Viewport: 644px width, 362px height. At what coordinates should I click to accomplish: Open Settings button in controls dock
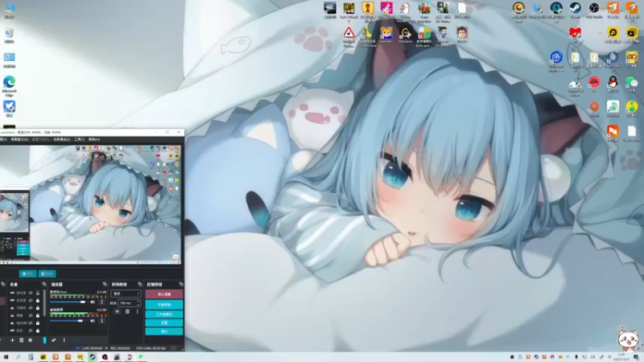pos(164,323)
